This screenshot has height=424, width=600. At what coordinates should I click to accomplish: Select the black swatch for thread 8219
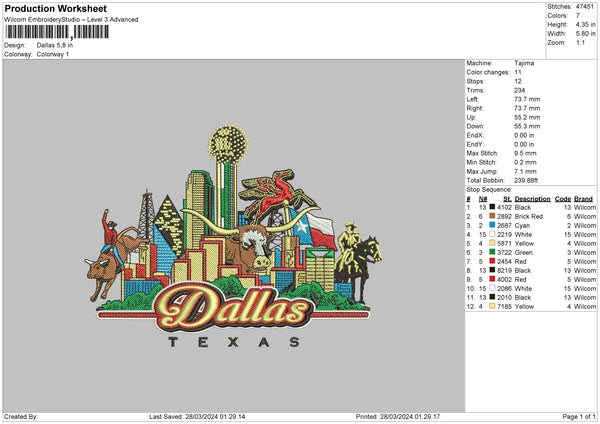(492, 270)
